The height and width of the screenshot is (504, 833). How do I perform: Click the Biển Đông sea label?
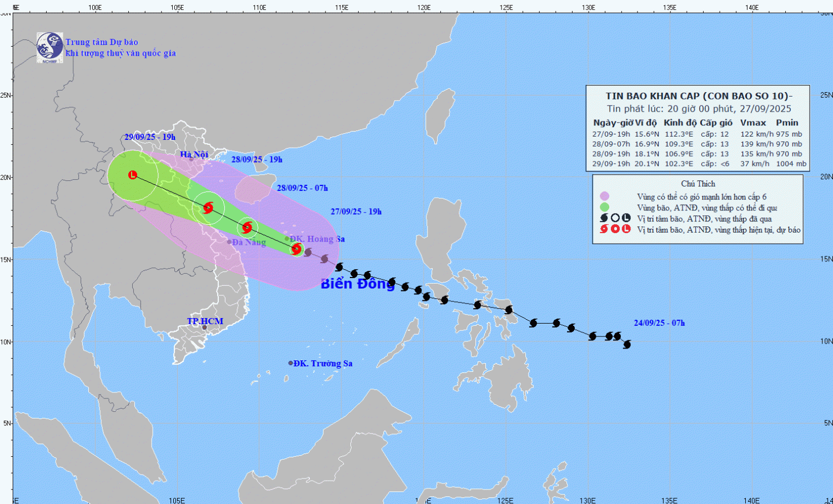click(x=358, y=284)
